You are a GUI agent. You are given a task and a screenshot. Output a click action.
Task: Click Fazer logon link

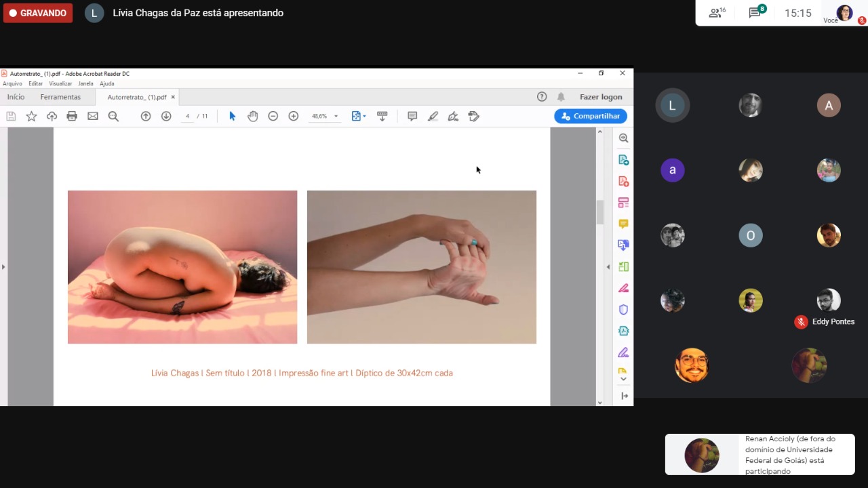point(600,97)
